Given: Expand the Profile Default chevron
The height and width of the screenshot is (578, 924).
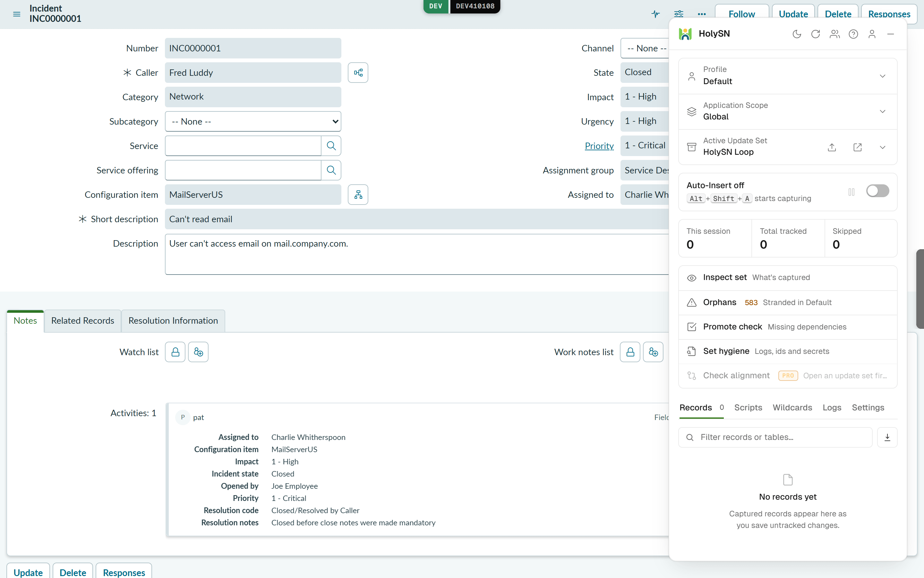Looking at the screenshot, I should click(x=882, y=76).
